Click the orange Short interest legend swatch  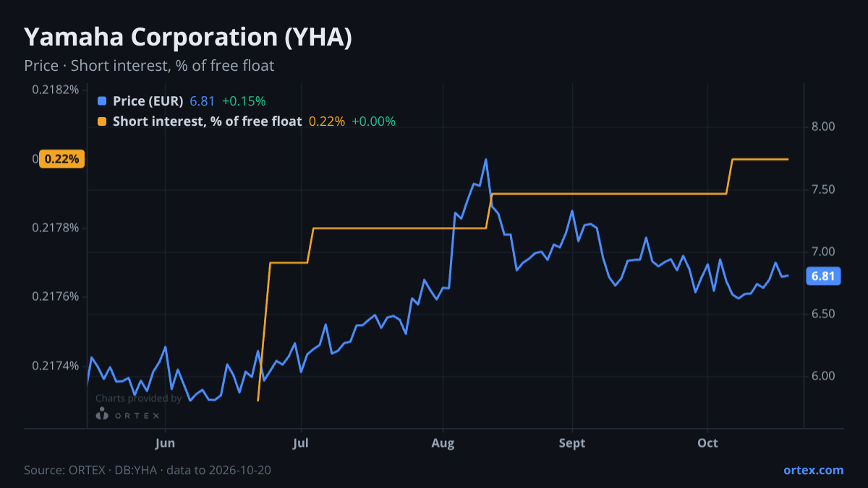[x=102, y=121]
